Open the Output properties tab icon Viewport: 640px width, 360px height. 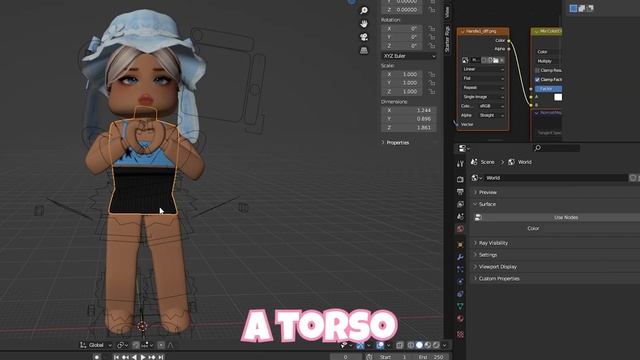tap(460, 192)
